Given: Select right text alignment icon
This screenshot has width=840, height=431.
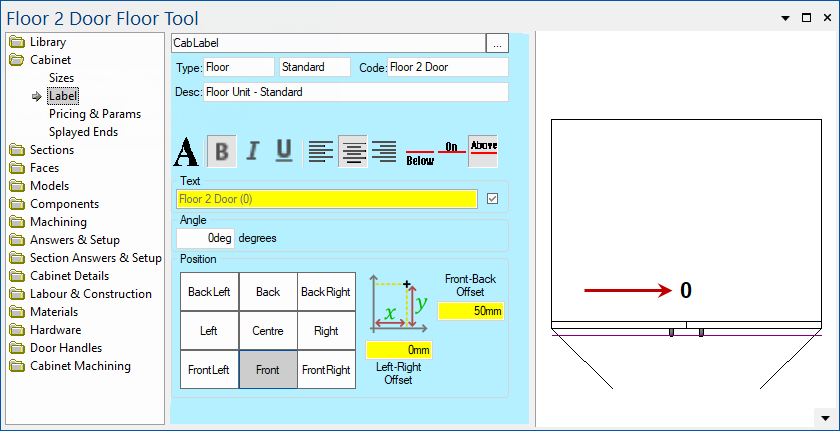Looking at the screenshot, I should click(x=384, y=152).
